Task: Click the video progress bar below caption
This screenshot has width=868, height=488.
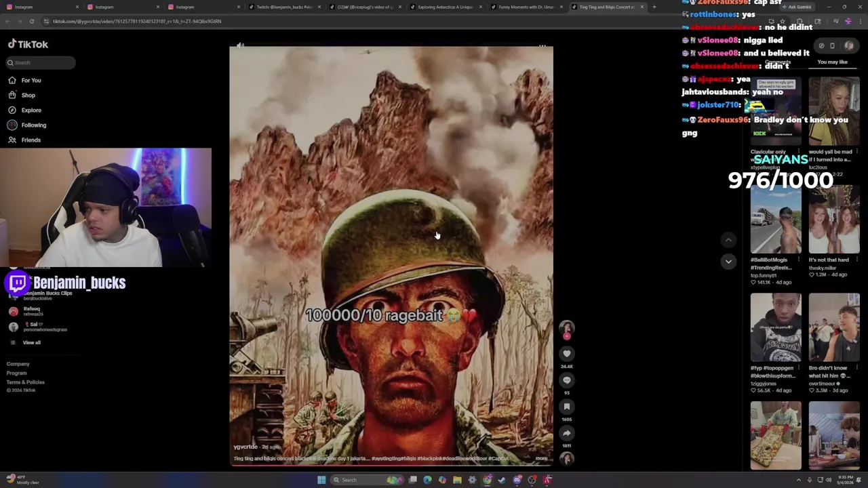Action: [x=391, y=465]
